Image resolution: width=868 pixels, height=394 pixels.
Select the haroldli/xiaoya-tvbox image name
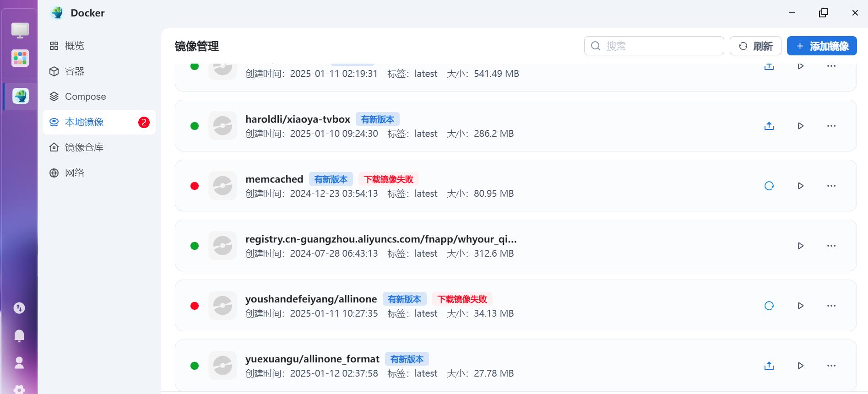pyautogui.click(x=298, y=119)
